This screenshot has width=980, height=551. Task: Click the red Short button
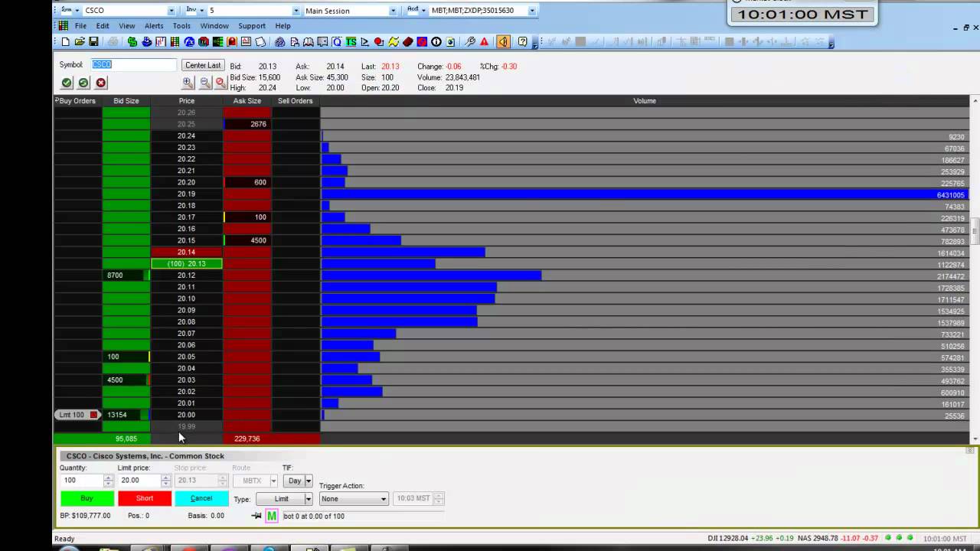click(145, 498)
